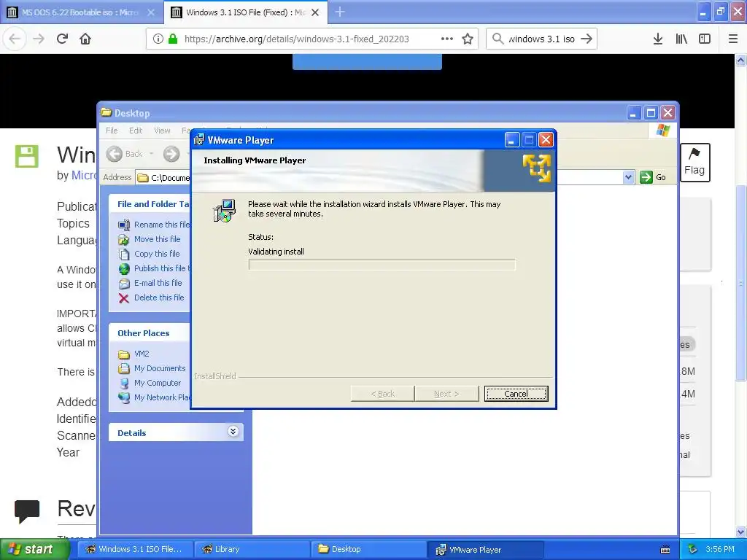
Task: Open the Address bar dropdown in Desktop window
Action: click(628, 177)
